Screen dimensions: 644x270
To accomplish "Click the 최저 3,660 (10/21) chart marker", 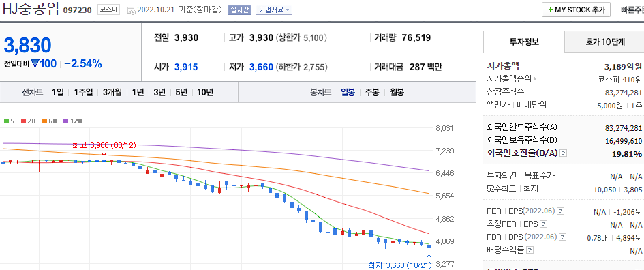I will [399, 265].
